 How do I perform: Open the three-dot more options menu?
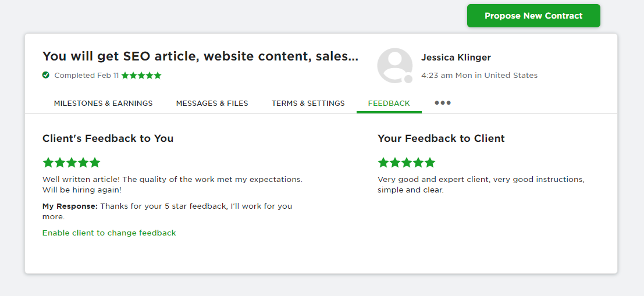pyautogui.click(x=443, y=103)
